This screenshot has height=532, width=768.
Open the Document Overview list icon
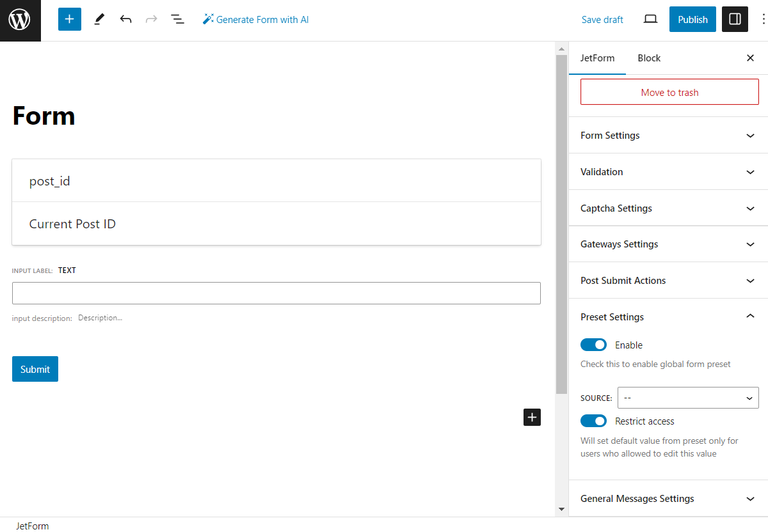[x=177, y=19]
